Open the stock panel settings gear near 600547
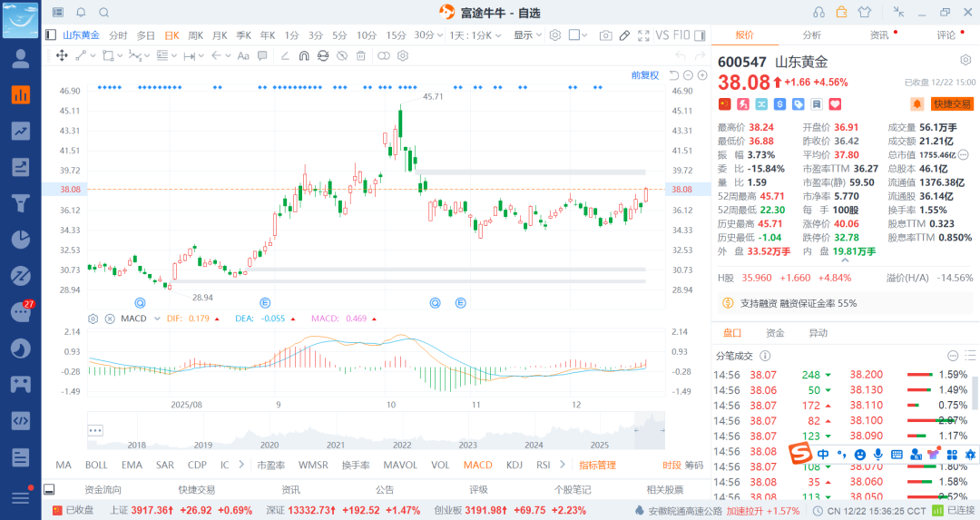 coord(965,60)
